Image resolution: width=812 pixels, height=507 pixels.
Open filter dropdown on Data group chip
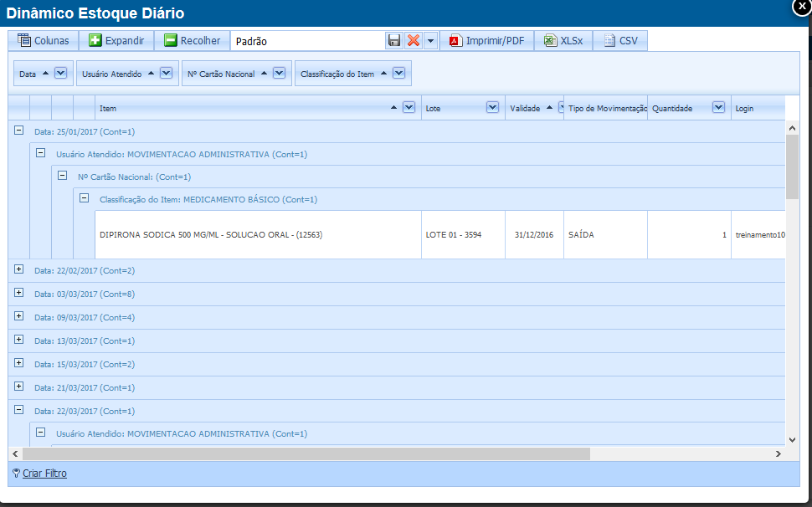[60, 73]
